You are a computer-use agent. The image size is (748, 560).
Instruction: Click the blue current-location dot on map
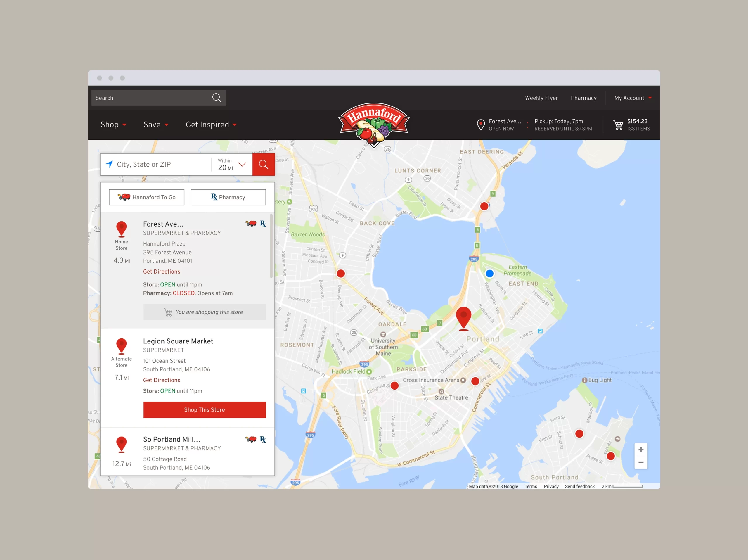coord(489,273)
